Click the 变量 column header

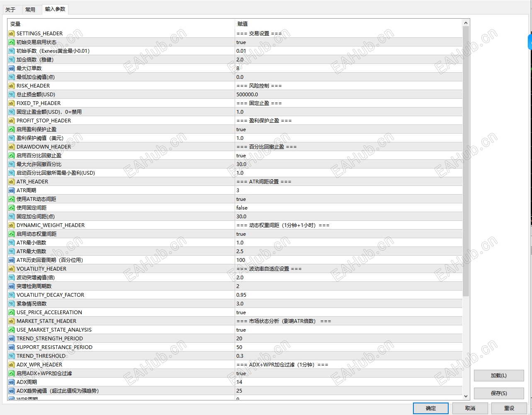(x=121, y=24)
